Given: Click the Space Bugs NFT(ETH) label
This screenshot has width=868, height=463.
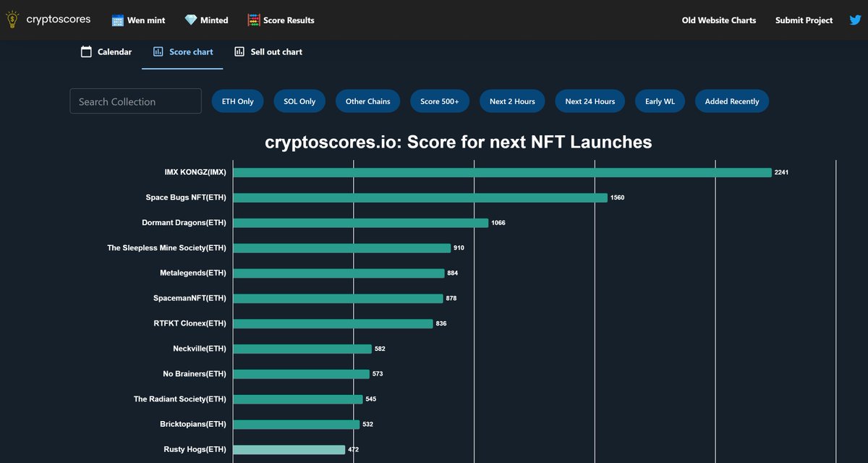Looking at the screenshot, I should [186, 197].
